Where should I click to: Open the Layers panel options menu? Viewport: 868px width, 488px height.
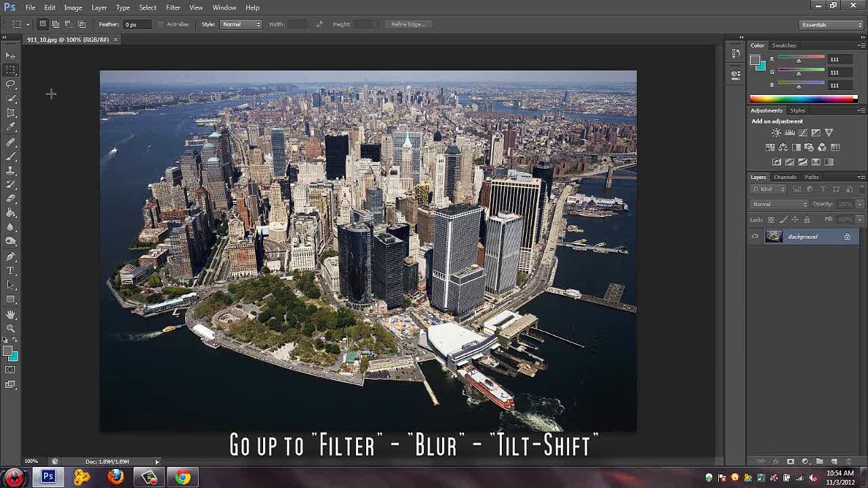861,177
